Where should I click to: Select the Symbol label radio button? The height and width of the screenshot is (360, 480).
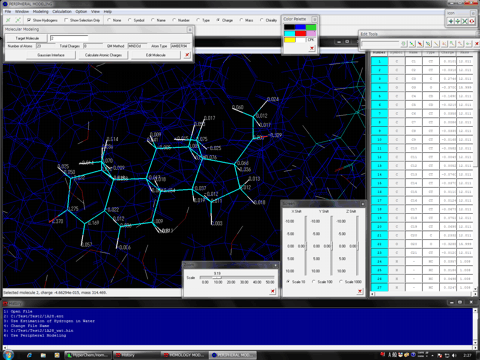click(130, 20)
